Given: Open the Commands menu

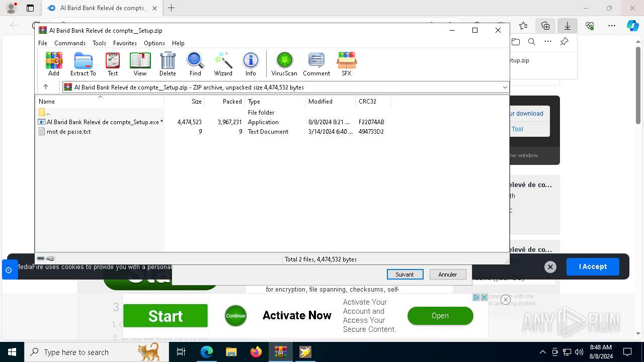Looking at the screenshot, I should coord(70,43).
